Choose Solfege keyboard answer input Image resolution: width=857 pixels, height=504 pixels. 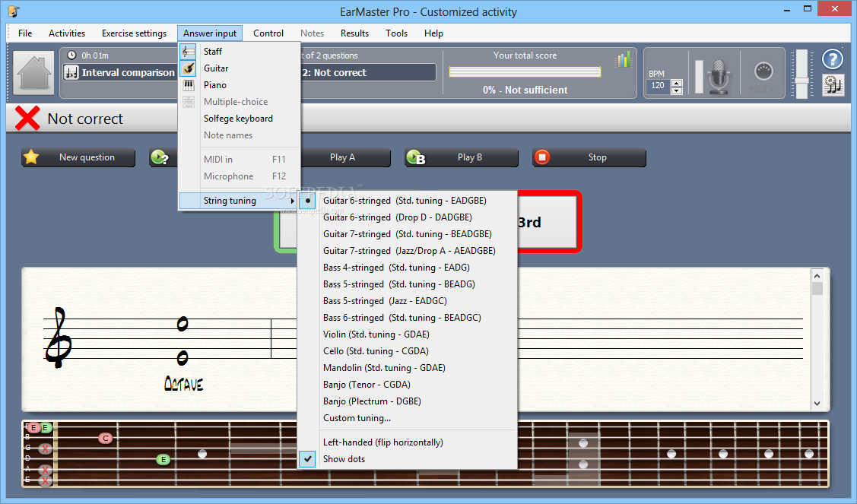(240, 119)
